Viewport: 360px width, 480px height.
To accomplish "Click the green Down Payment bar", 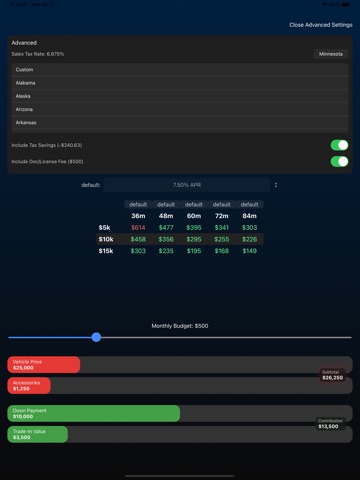I will [x=94, y=413].
